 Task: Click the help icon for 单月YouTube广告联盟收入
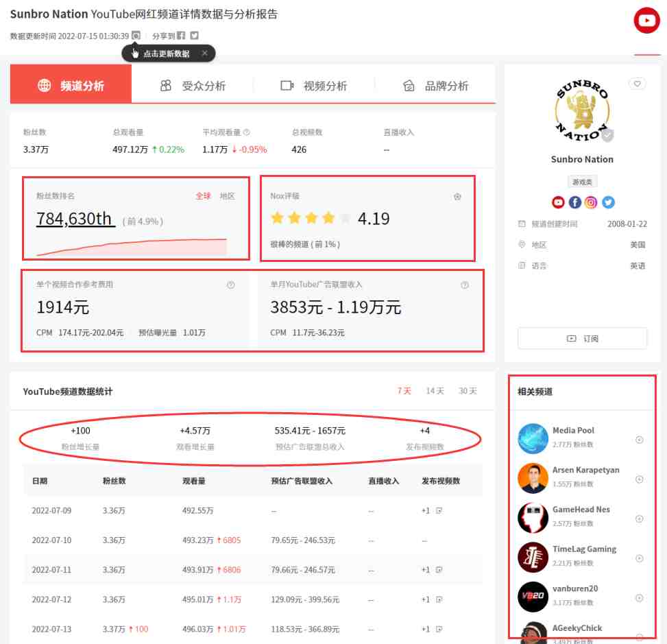[465, 285]
